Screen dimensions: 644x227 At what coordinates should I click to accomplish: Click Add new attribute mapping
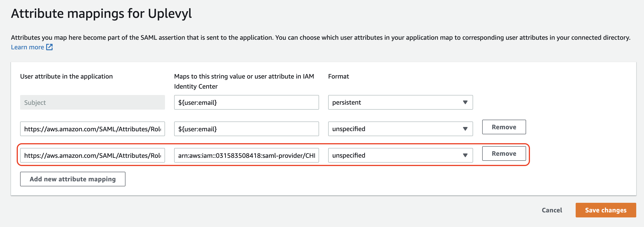(x=72, y=179)
